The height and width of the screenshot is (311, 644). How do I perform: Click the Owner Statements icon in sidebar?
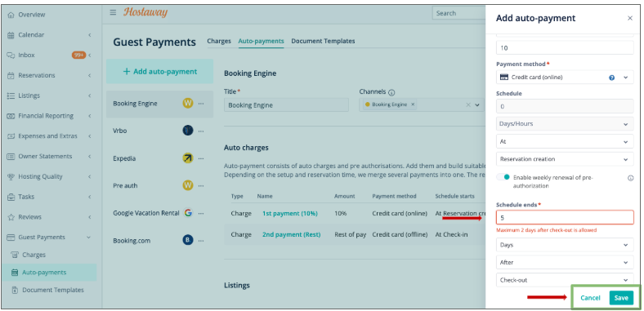click(11, 157)
